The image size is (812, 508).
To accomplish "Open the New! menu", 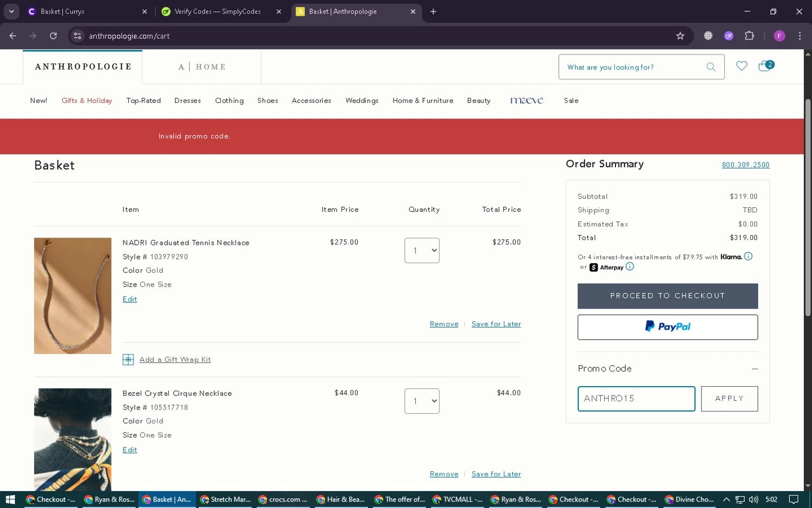I will point(38,101).
